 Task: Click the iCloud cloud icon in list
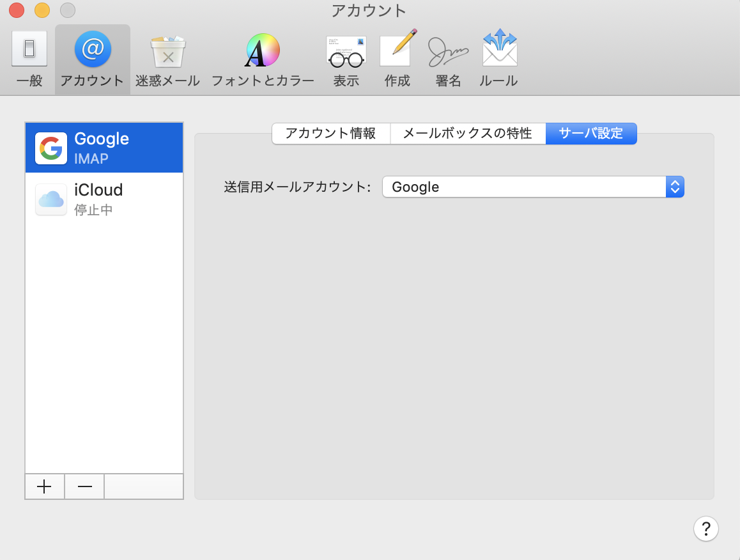[x=51, y=199]
